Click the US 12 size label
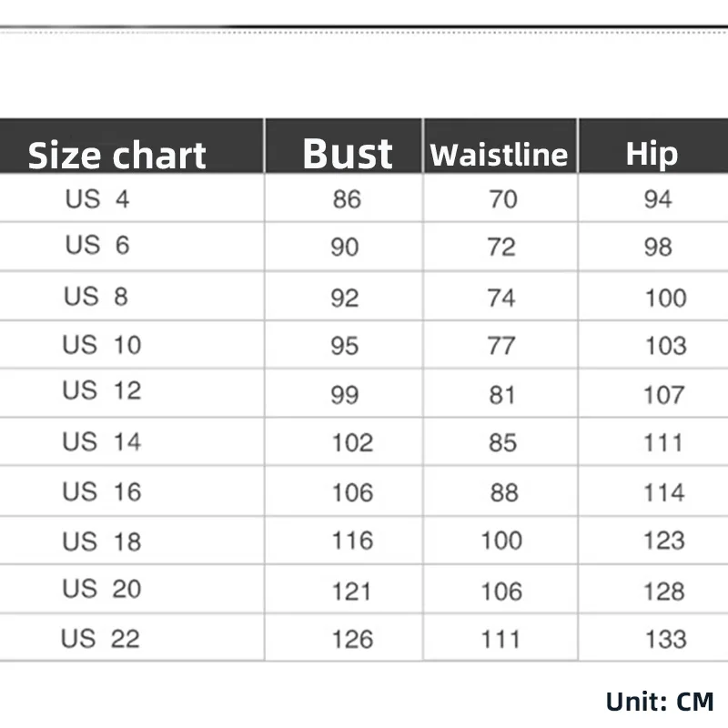 point(102,390)
